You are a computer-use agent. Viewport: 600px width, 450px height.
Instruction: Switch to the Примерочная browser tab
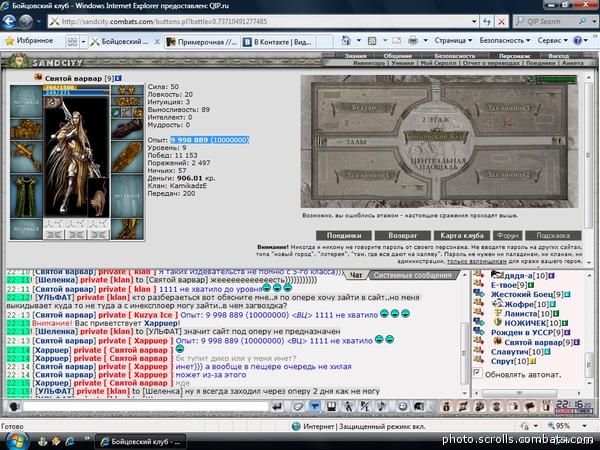tap(203, 42)
